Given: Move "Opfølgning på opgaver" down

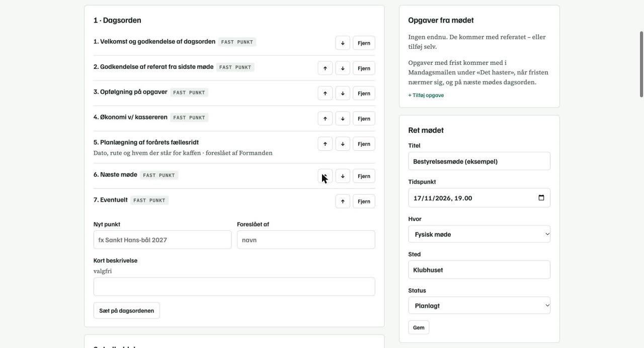Looking at the screenshot, I should 343,93.
